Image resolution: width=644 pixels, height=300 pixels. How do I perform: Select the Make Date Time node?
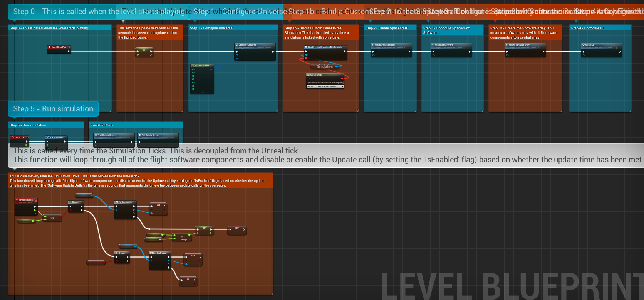(202, 66)
